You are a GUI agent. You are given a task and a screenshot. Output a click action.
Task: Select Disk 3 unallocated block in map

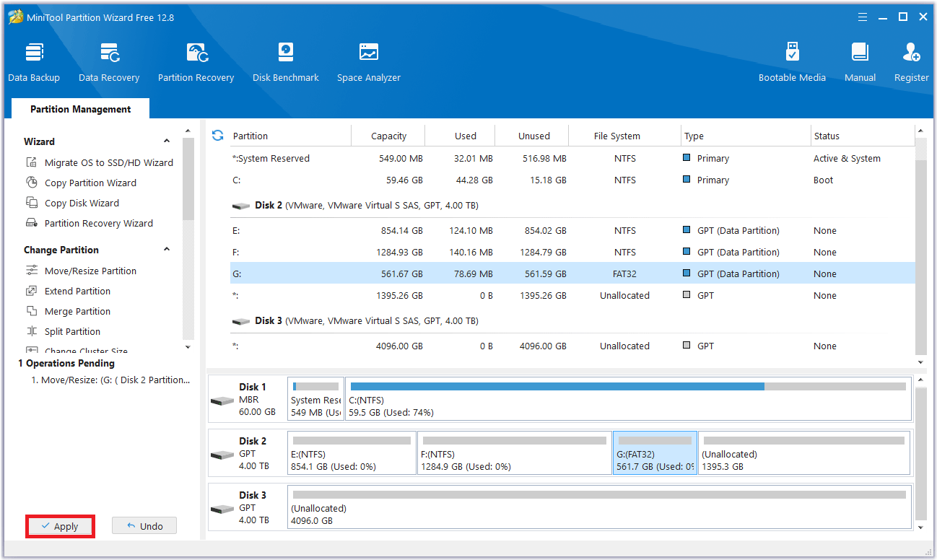point(599,507)
